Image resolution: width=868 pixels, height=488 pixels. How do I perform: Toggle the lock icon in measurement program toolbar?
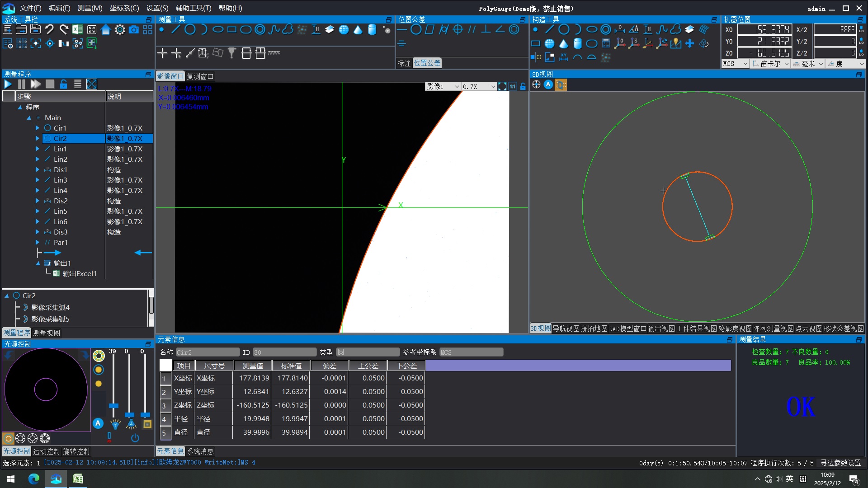64,84
